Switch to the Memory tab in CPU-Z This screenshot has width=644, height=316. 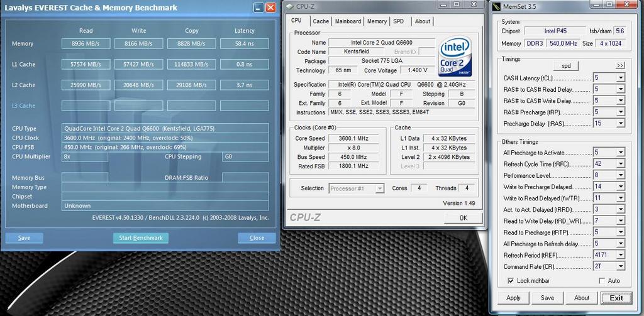pyautogui.click(x=377, y=21)
